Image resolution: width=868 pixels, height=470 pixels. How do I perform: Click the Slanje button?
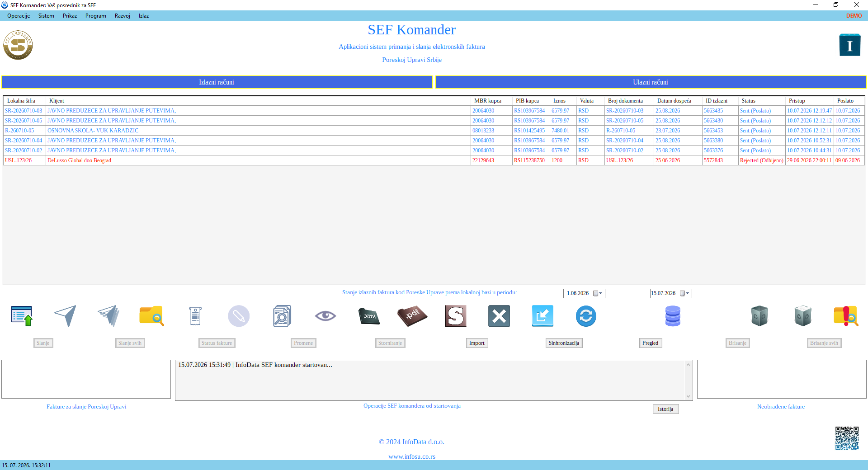click(x=43, y=343)
